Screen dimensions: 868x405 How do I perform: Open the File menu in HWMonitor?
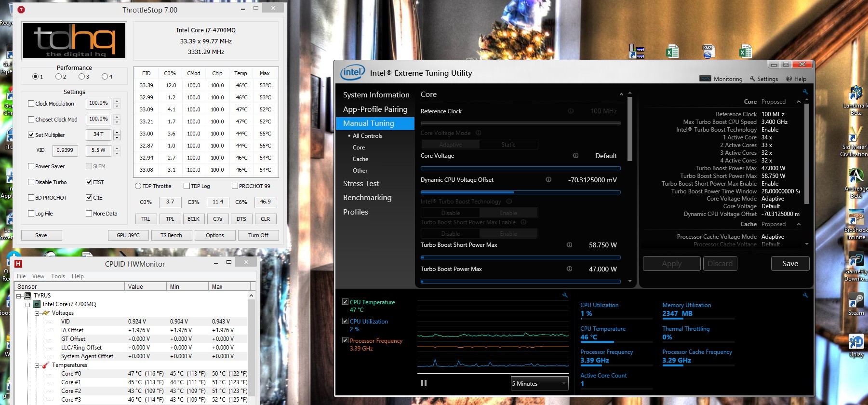21,276
